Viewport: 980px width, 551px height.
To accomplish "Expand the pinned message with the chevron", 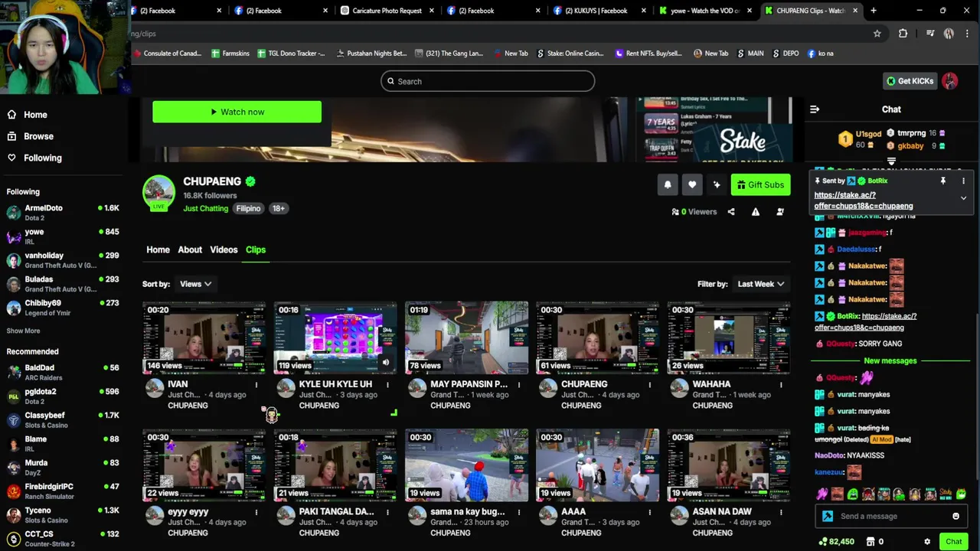I will tap(963, 198).
